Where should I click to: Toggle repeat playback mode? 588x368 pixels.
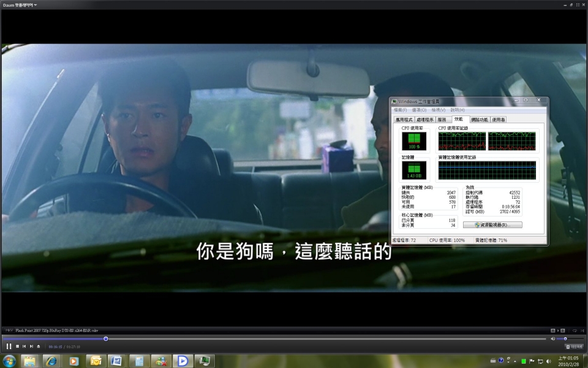pyautogui.click(x=575, y=331)
